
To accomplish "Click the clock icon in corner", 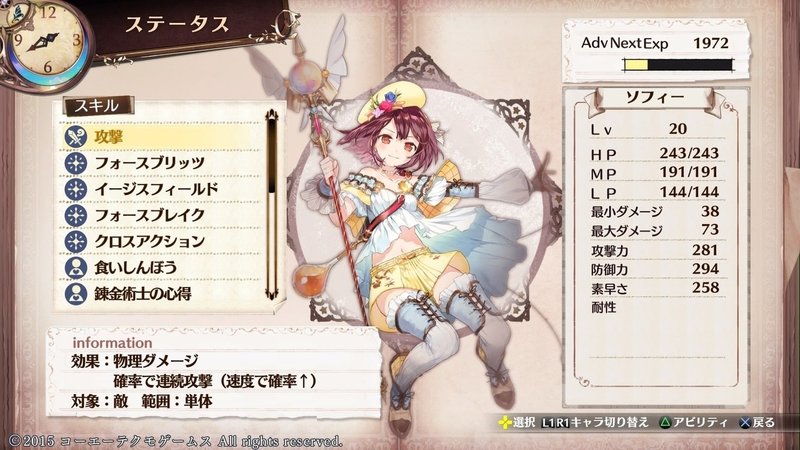I will point(46,42).
